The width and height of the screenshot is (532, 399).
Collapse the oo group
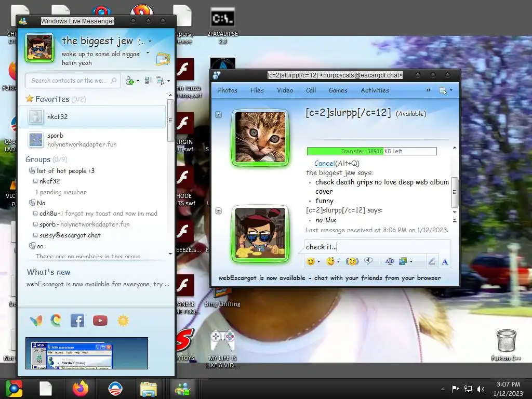(32, 246)
